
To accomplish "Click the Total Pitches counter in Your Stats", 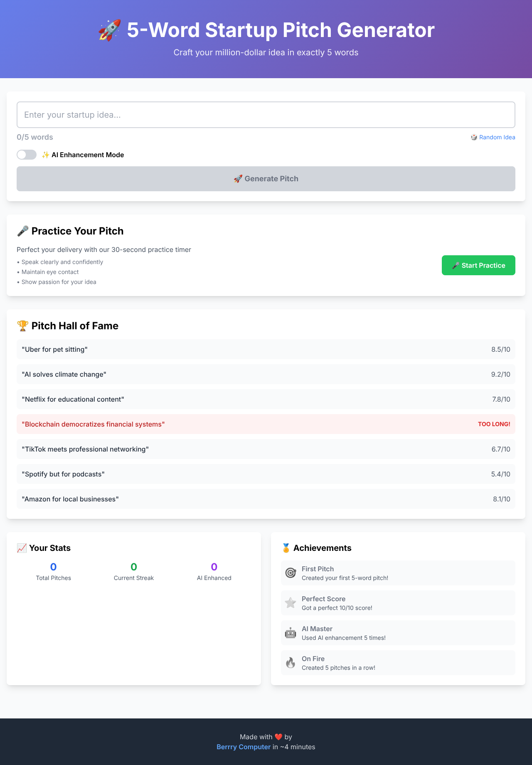I will [53, 572].
